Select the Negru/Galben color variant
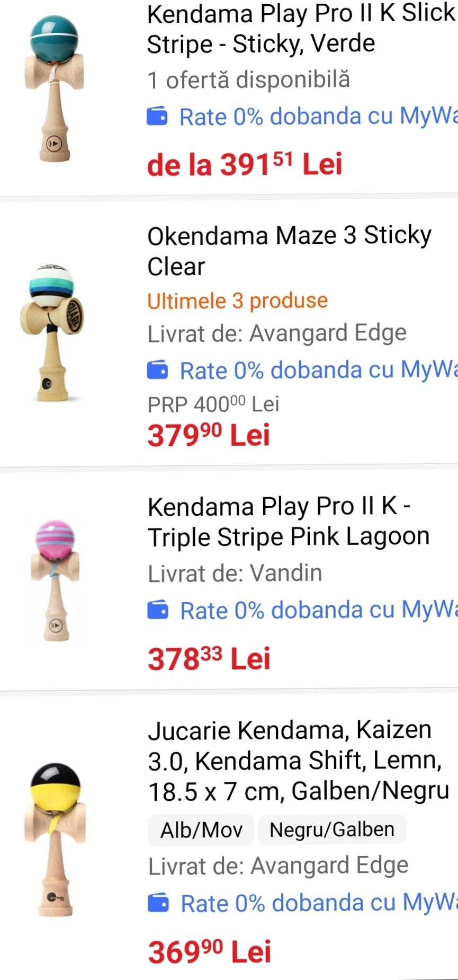 [332, 829]
